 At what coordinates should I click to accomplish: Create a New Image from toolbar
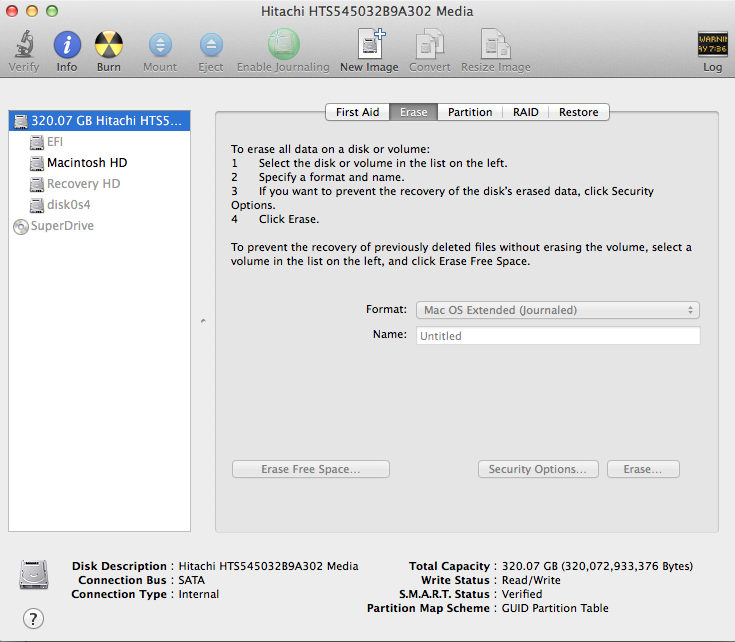370,44
